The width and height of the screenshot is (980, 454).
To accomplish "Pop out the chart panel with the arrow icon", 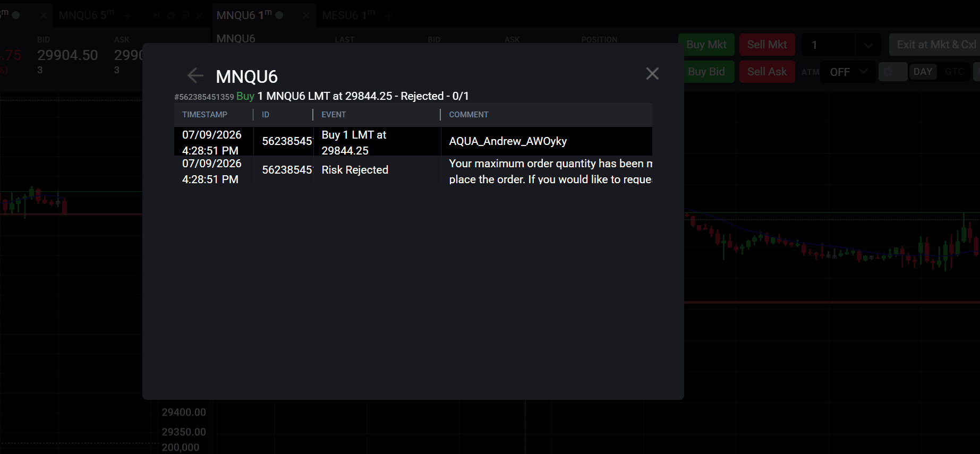I will tap(185, 16).
